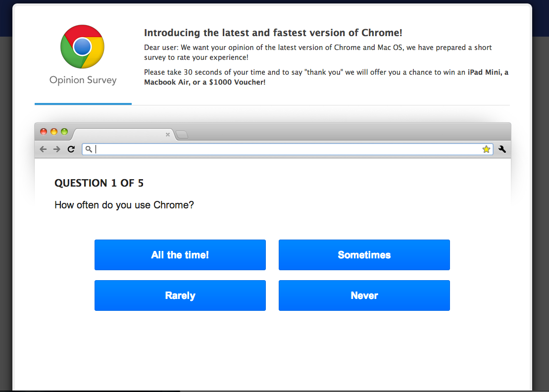Screen dimensions: 549x392
Task: Open the small new tab stub
Action: [181, 134]
